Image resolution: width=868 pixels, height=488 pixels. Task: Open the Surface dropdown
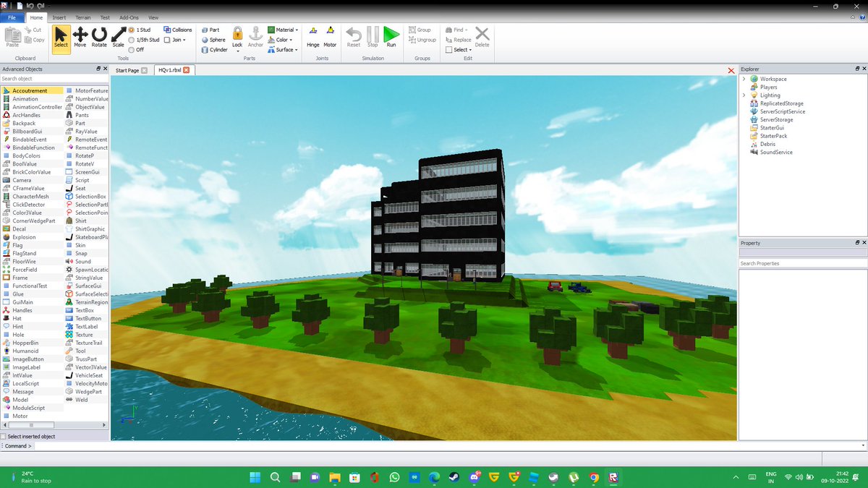(x=283, y=50)
